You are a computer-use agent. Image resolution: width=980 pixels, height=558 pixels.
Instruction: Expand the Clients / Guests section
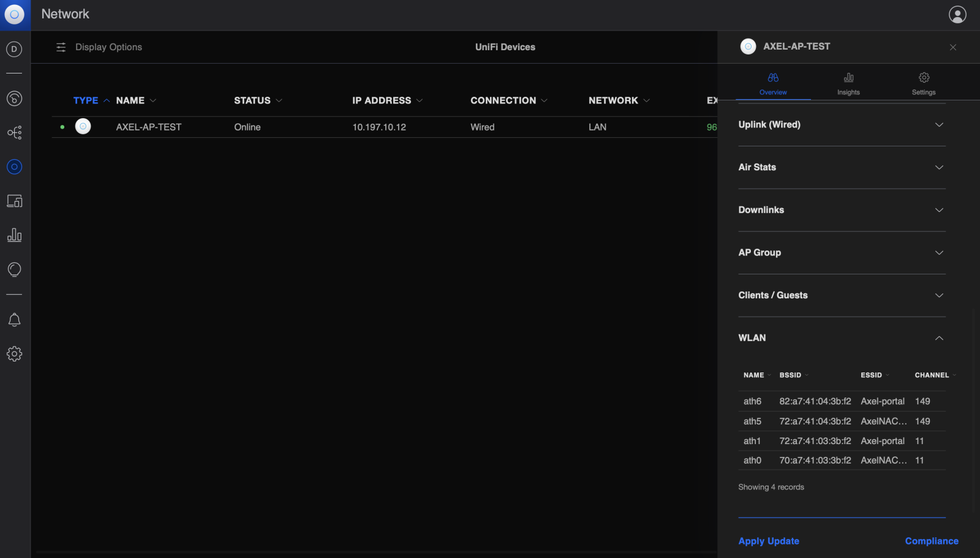pos(842,295)
